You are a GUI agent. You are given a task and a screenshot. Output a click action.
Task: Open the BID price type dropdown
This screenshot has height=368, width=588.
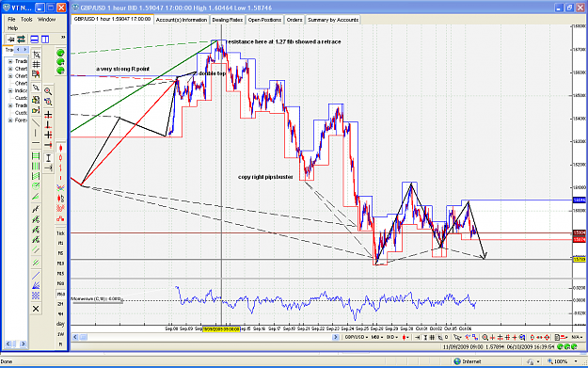392,337
